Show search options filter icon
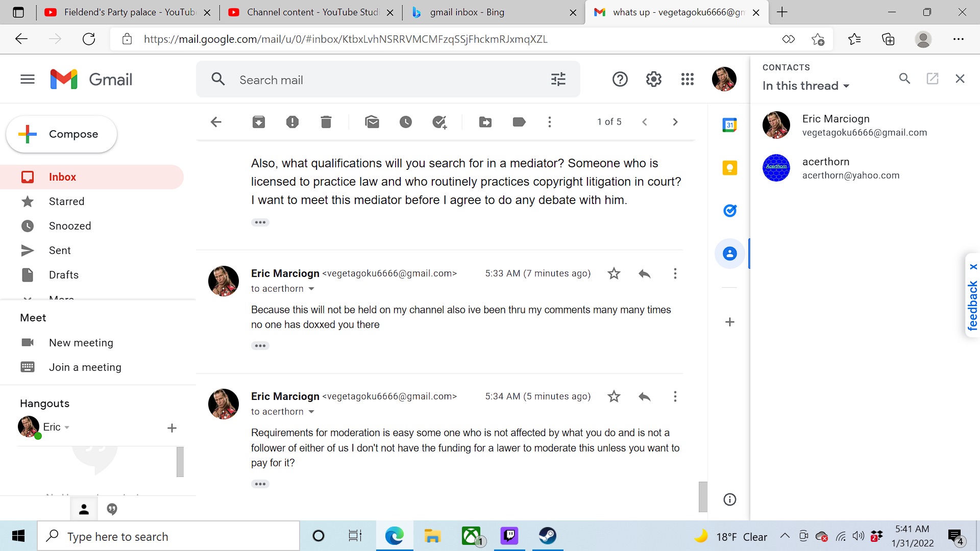 click(x=558, y=79)
